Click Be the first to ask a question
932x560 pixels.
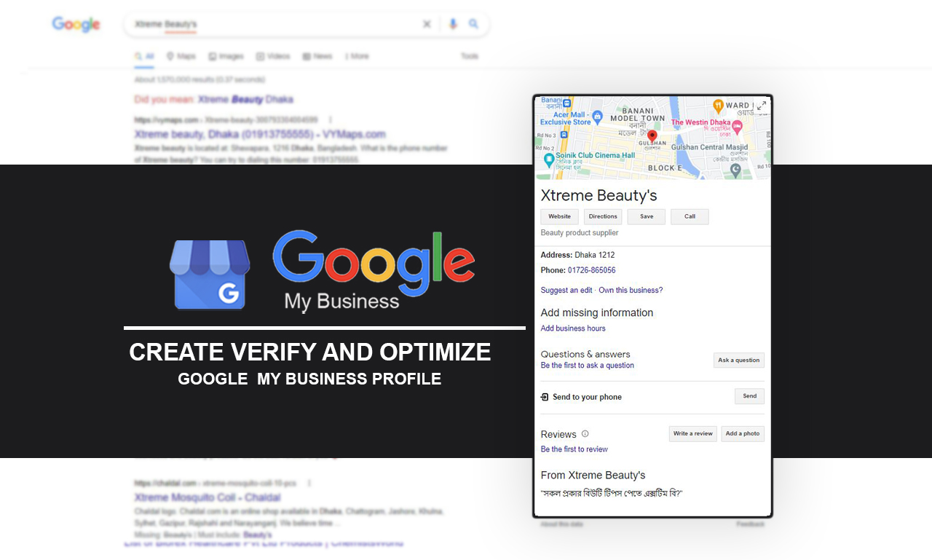pyautogui.click(x=588, y=366)
